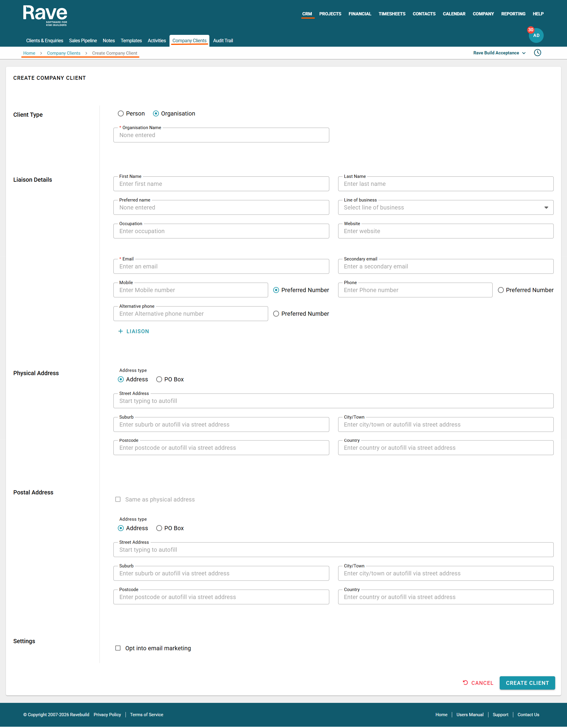
Task: Click the plus Liaison add icon
Action: click(x=120, y=331)
